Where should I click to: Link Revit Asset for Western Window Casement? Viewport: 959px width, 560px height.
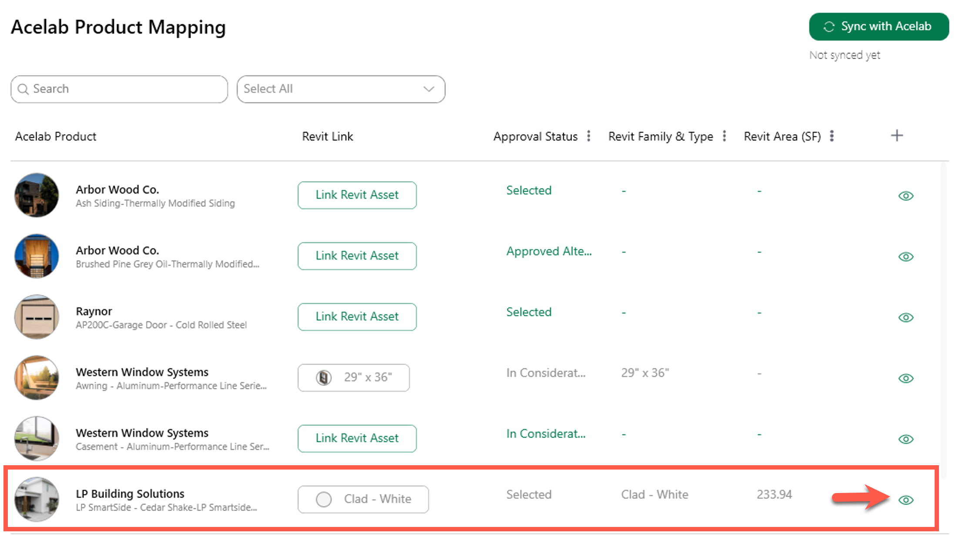click(x=357, y=438)
